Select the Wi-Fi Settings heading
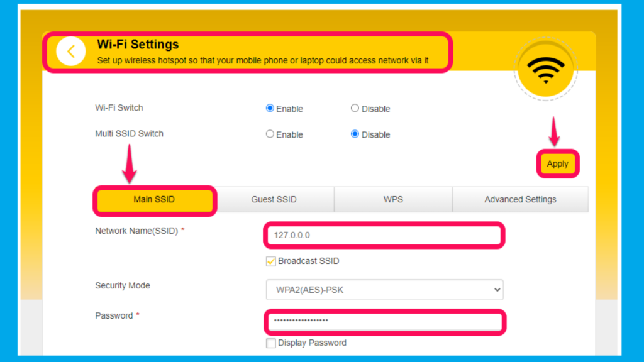 click(x=138, y=45)
